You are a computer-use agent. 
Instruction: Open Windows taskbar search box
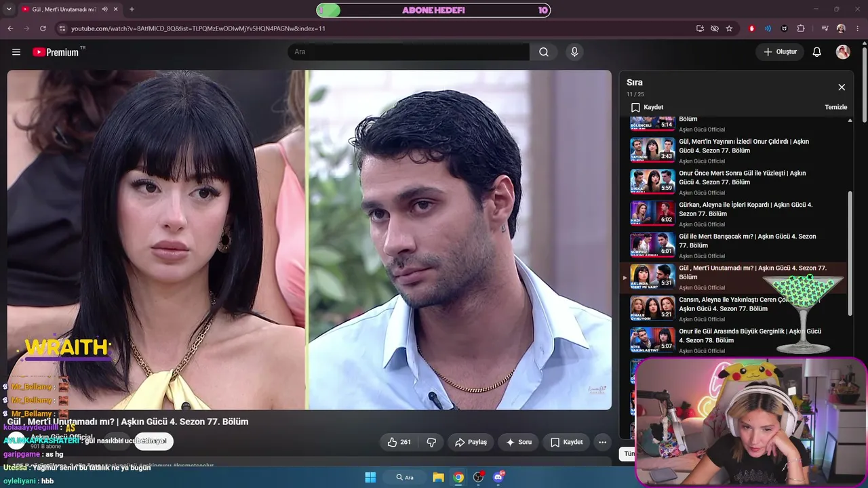[405, 477]
